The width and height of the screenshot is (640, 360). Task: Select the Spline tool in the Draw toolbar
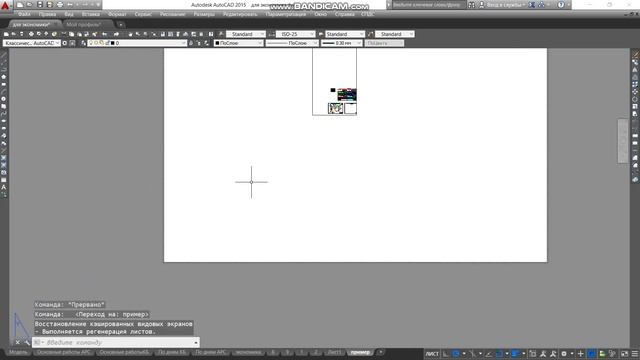point(4,113)
